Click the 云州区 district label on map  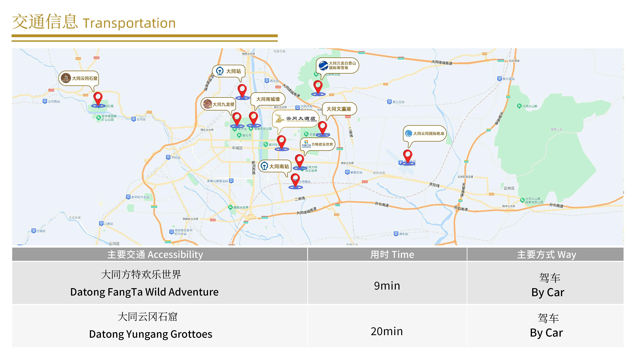tap(509, 188)
